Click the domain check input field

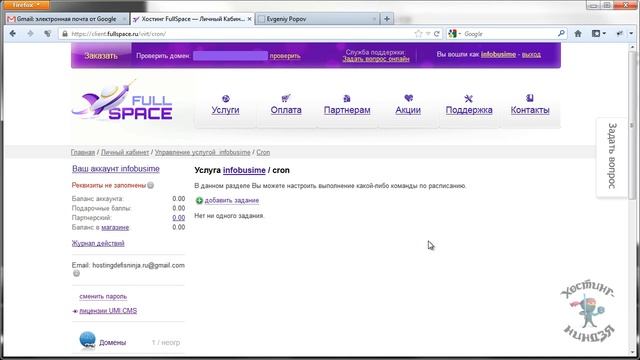pyautogui.click(x=230, y=56)
